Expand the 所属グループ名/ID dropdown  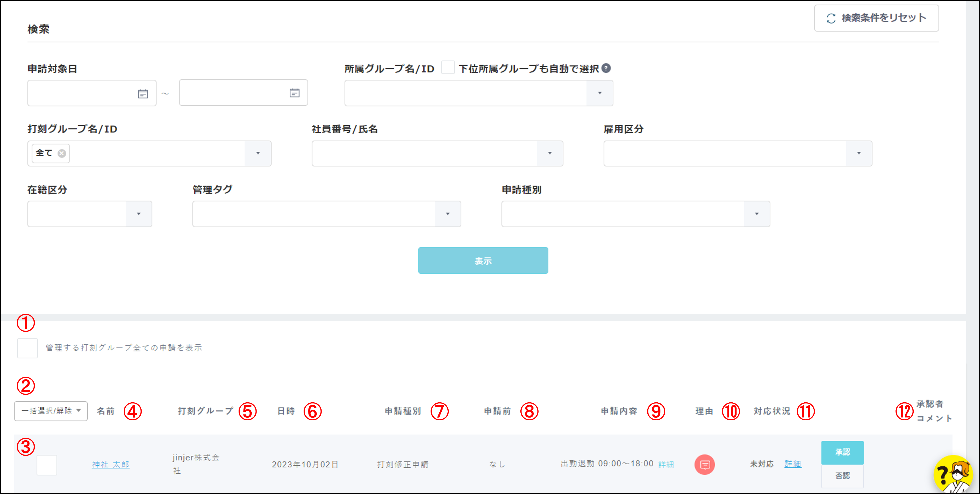click(599, 93)
